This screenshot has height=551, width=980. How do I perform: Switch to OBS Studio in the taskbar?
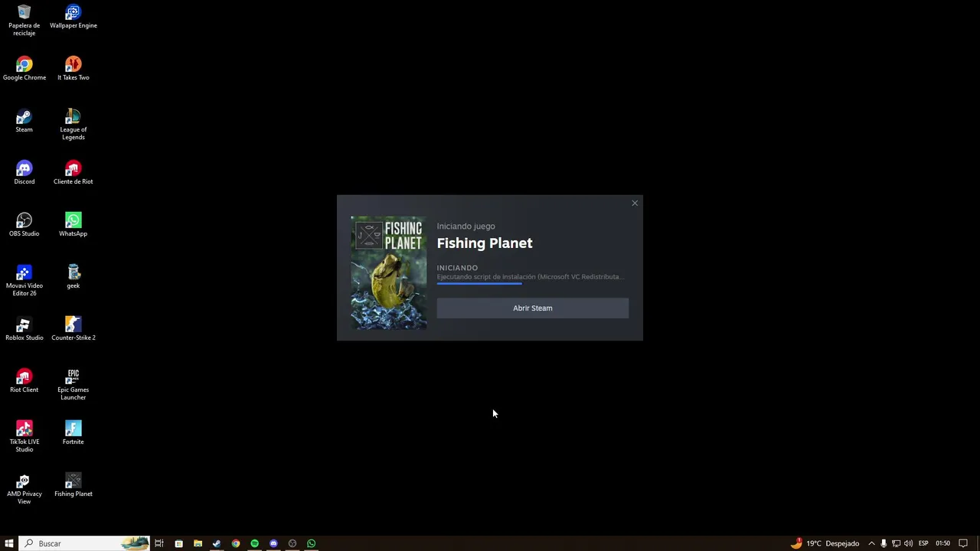pyautogui.click(x=292, y=543)
